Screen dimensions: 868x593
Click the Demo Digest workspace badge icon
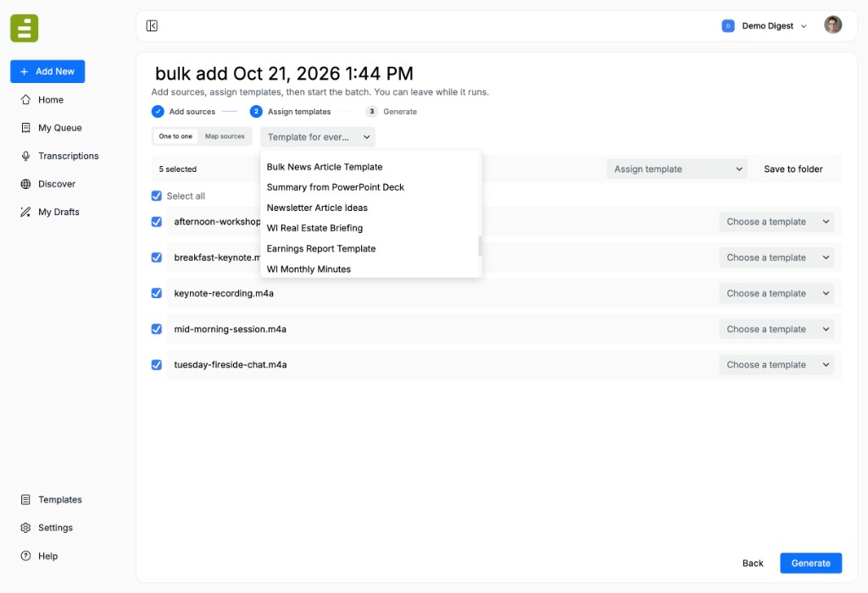coord(728,26)
